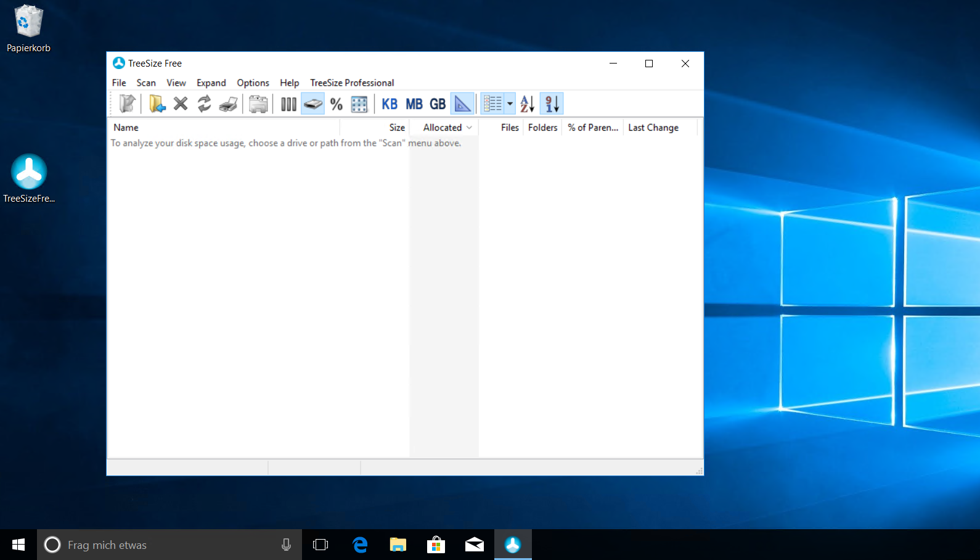Open the TreeSize Professional menu
Screen dimensions: 980x560
tap(352, 83)
